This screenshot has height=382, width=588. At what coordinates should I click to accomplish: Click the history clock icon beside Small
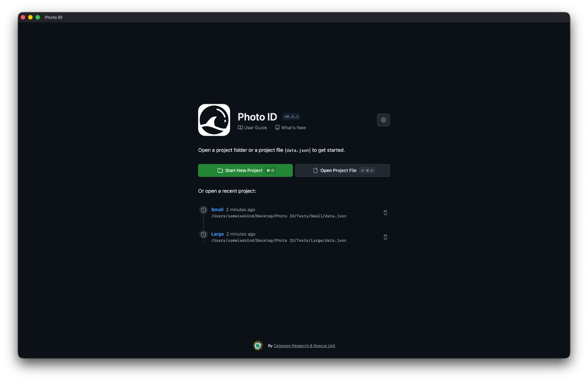point(203,210)
